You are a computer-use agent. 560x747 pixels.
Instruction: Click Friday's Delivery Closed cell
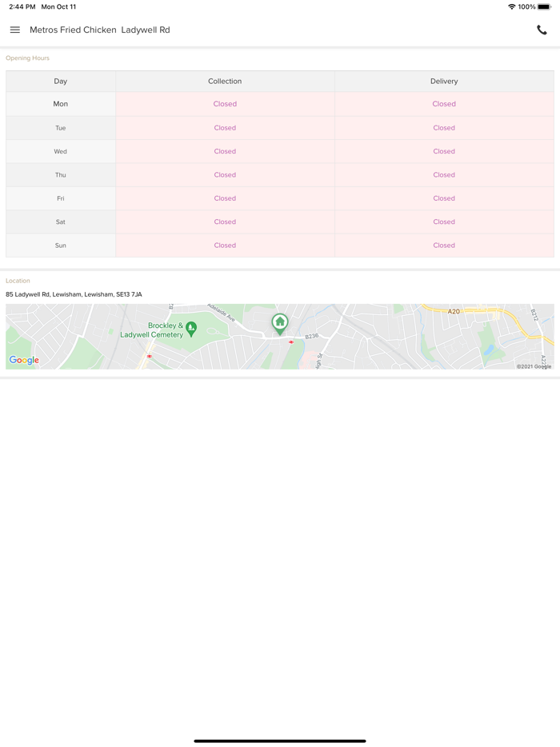tap(444, 198)
